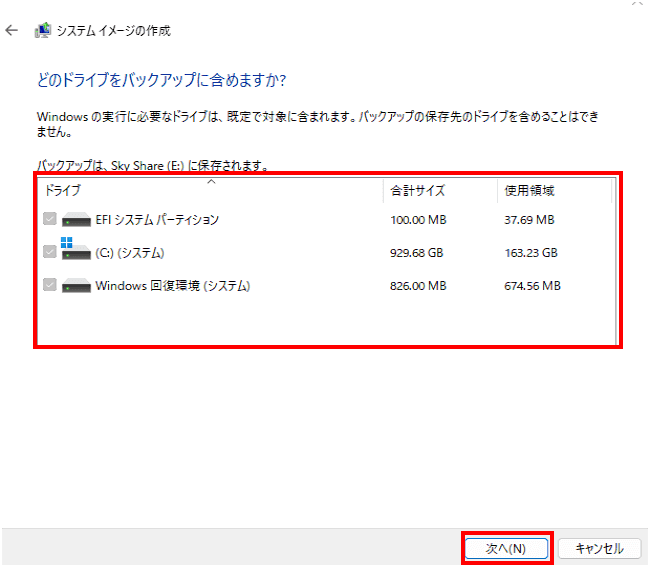Toggle the (C:) (システム) checkbox
650x567 pixels.
click(x=50, y=252)
